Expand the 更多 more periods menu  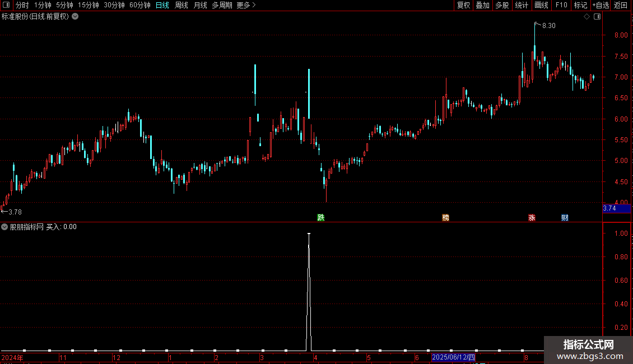pos(246,5)
